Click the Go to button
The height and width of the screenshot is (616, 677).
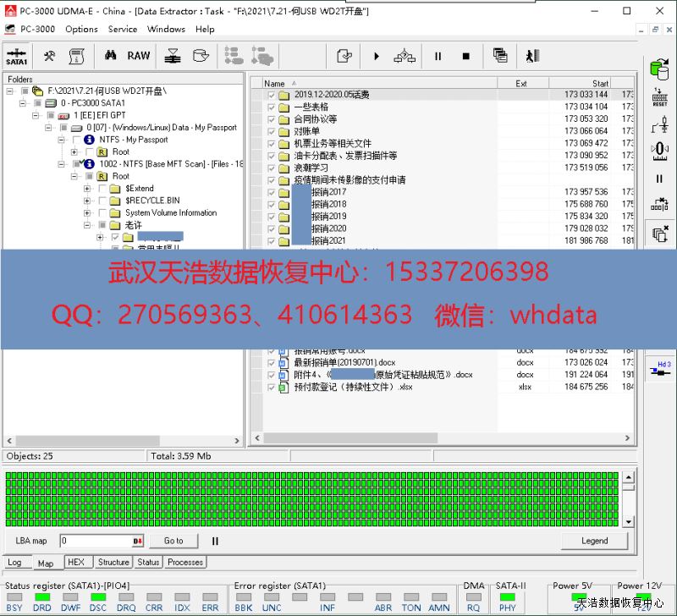173,541
